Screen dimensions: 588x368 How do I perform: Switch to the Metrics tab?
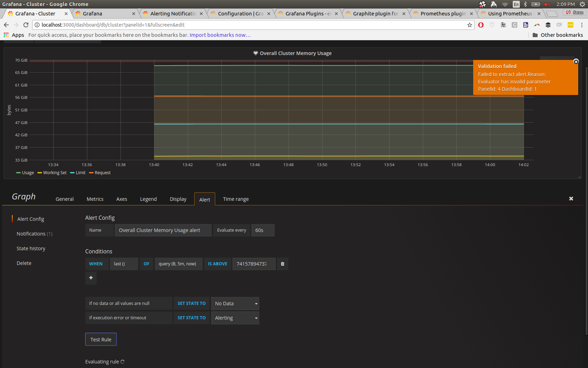coord(95,199)
